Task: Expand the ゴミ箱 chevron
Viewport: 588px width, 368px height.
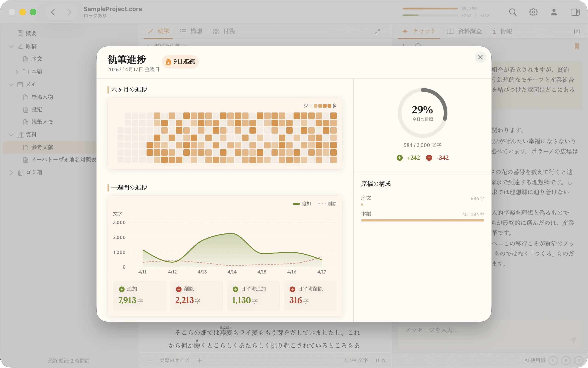Action: 11,172
